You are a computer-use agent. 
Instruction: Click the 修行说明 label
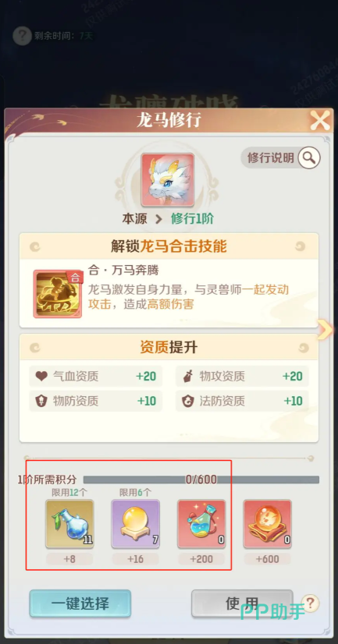tap(271, 157)
